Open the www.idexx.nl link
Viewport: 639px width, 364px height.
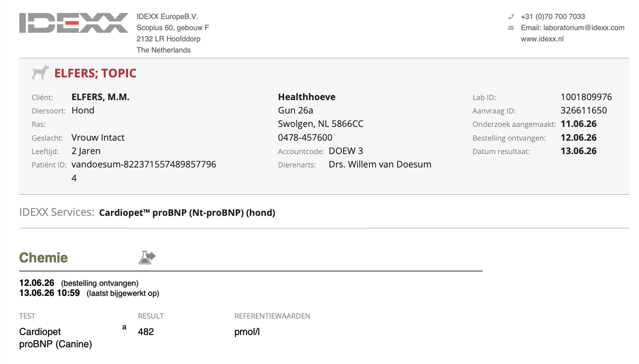[x=542, y=39]
